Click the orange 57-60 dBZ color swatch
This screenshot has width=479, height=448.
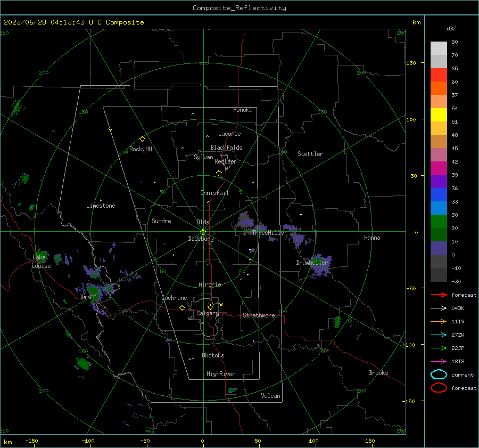tap(439, 88)
